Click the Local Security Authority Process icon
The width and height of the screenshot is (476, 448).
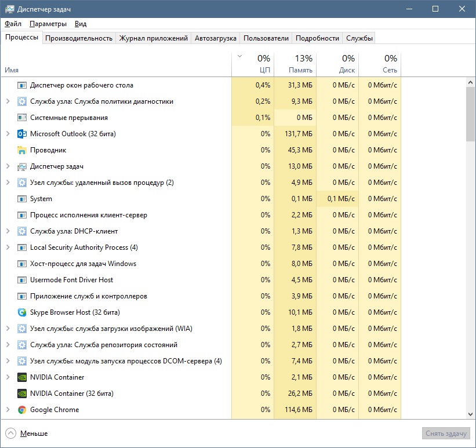click(x=22, y=247)
